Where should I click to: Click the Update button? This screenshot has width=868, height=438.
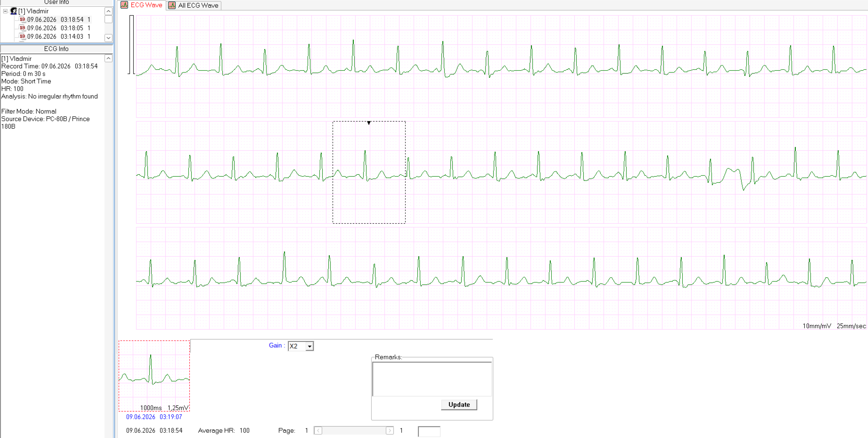coord(459,405)
